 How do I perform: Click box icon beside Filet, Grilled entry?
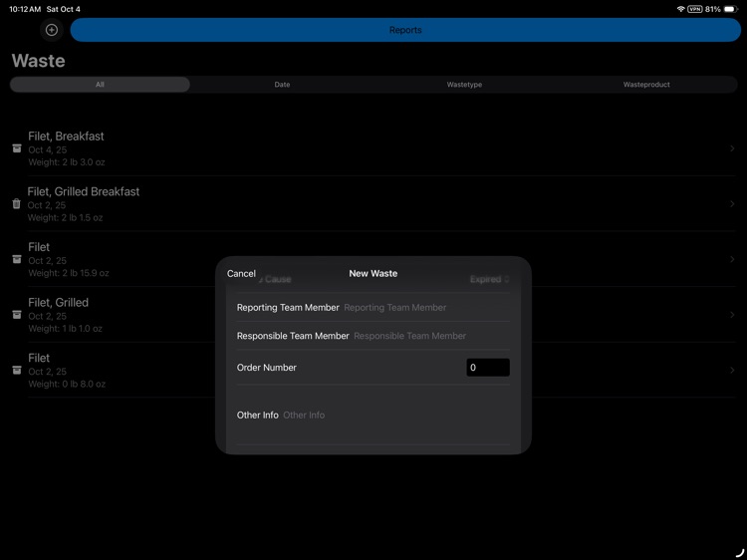pos(17,315)
